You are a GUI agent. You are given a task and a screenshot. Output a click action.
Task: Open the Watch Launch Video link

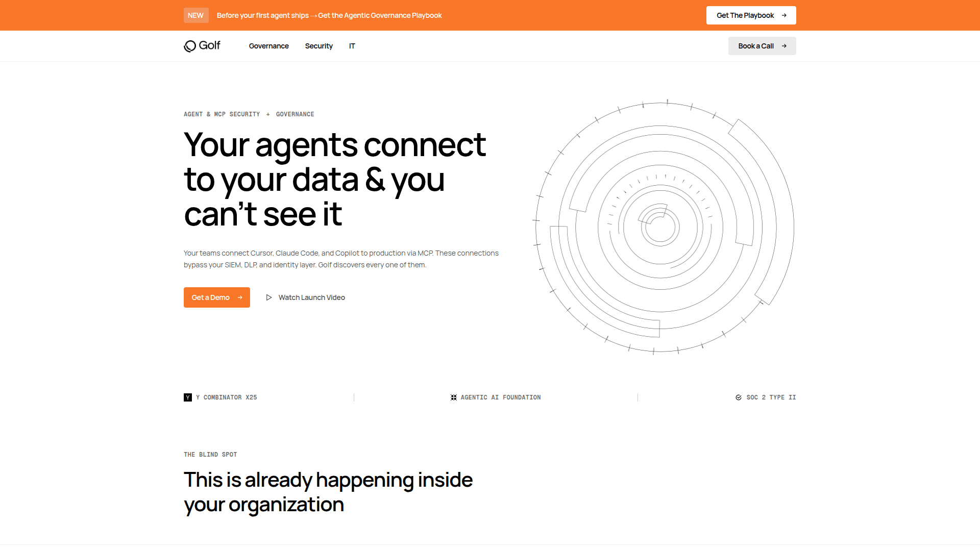point(311,297)
